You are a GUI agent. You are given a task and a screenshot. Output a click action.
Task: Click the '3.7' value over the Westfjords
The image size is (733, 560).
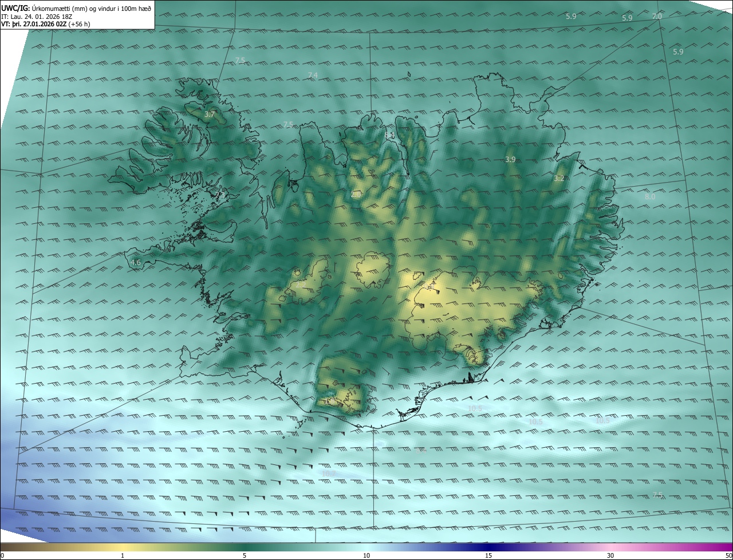pyautogui.click(x=210, y=115)
